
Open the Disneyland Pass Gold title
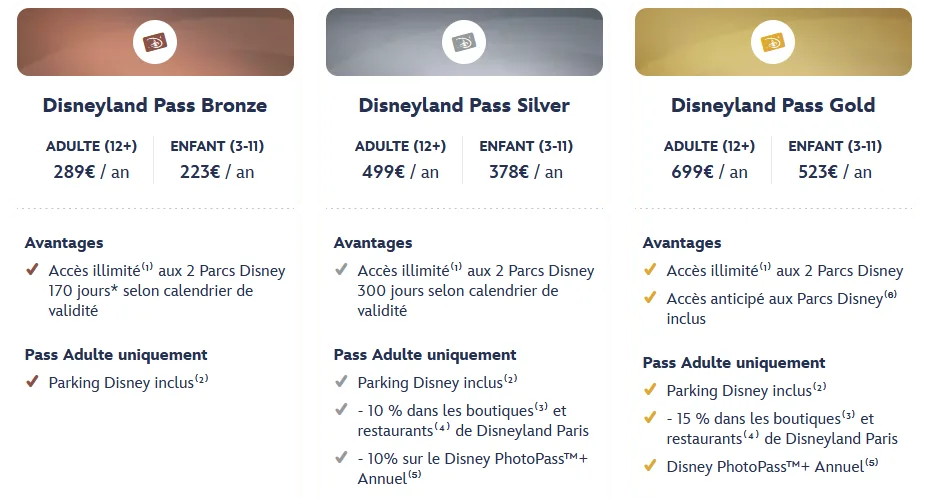[x=773, y=105]
